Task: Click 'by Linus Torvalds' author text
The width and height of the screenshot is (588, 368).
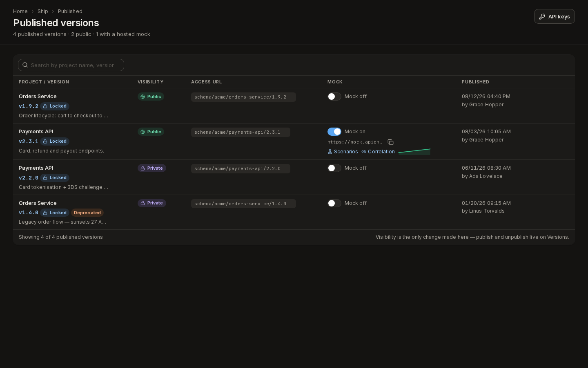Action: tap(483, 211)
